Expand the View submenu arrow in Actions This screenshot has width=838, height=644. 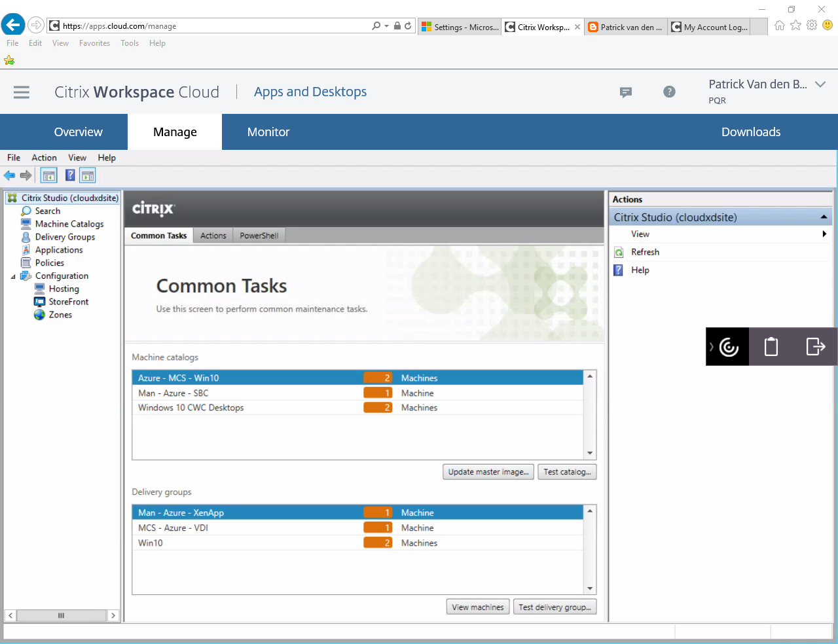[x=824, y=234]
